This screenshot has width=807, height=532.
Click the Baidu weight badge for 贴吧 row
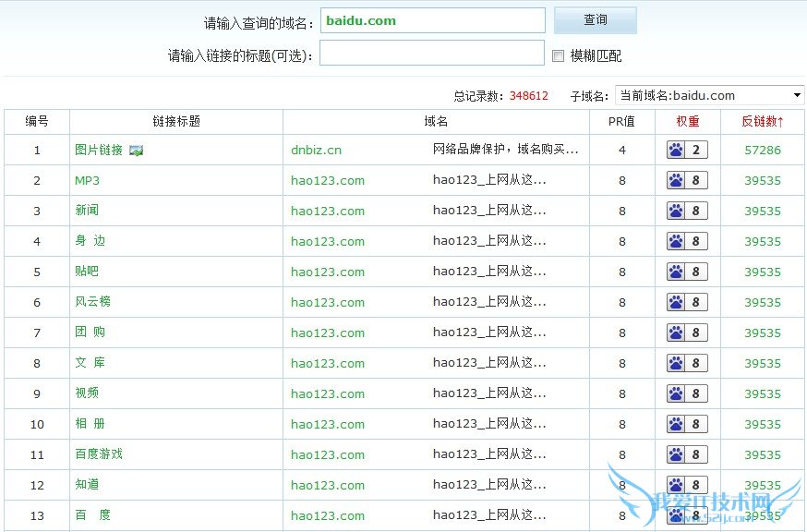point(687,272)
